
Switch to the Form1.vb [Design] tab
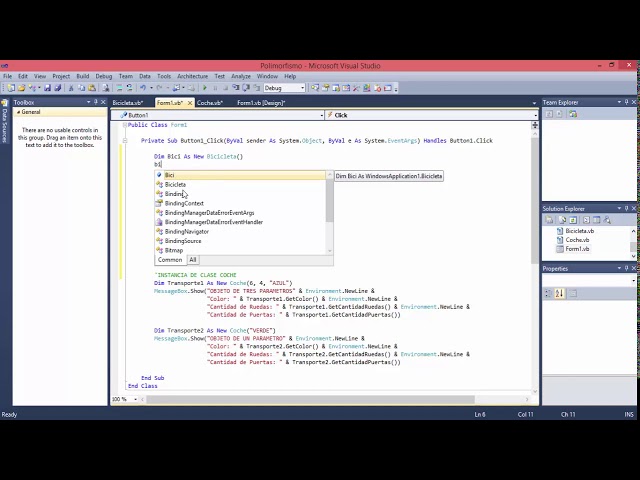[261, 103]
